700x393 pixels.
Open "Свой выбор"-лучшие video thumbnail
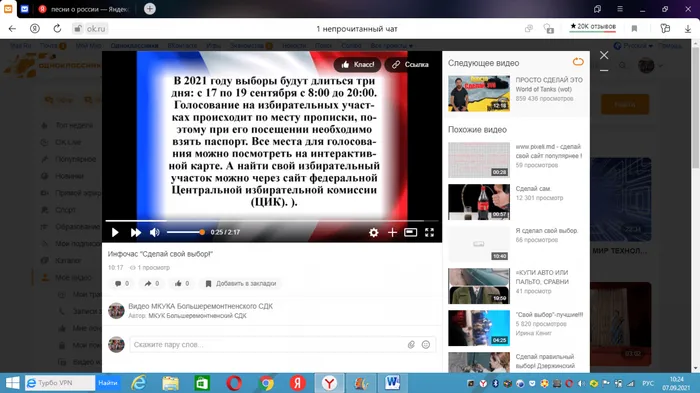[479, 328]
